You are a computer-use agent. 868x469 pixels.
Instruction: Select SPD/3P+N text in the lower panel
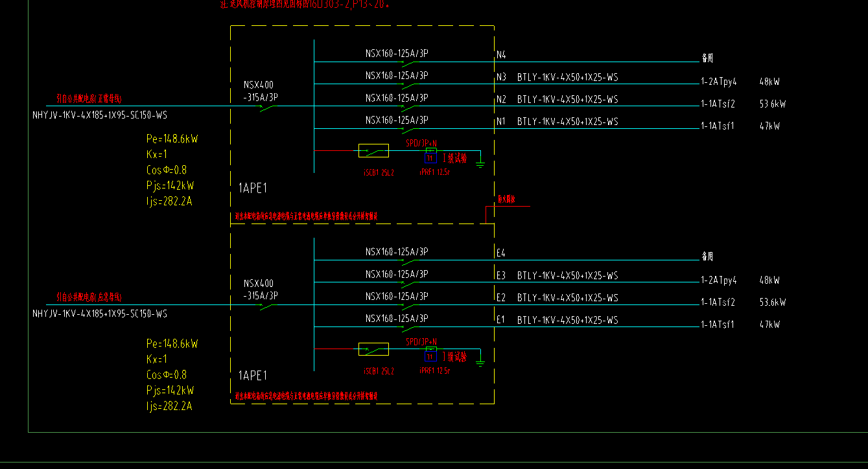421,341
